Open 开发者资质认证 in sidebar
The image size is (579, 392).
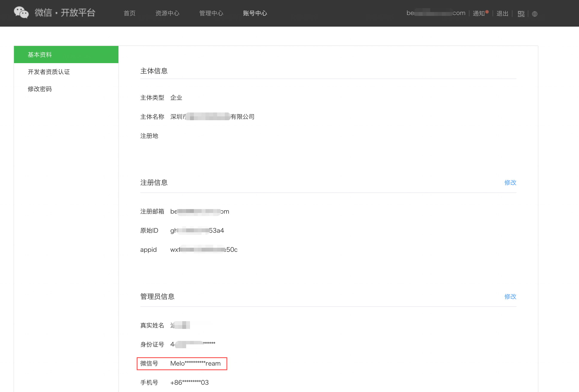click(49, 72)
